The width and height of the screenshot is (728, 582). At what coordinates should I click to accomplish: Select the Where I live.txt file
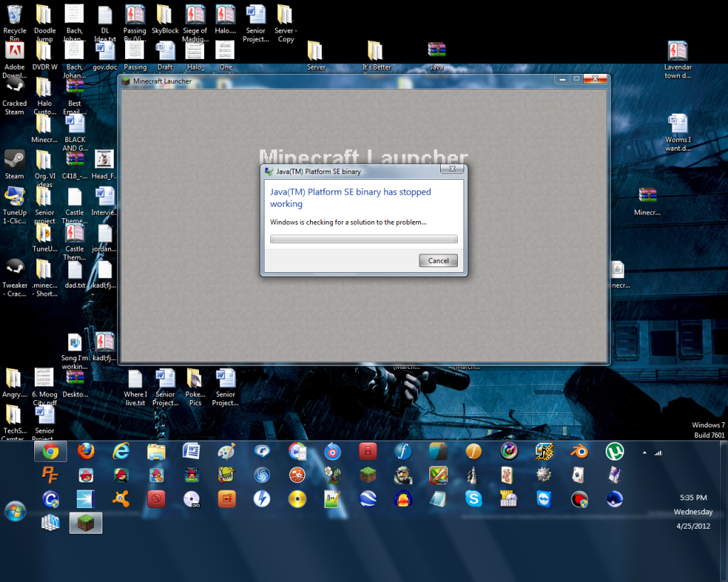[x=135, y=387]
